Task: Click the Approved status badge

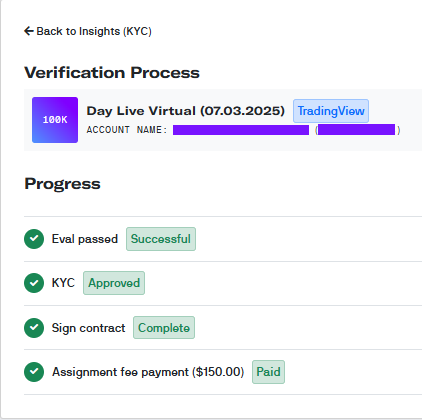Action: pos(114,283)
